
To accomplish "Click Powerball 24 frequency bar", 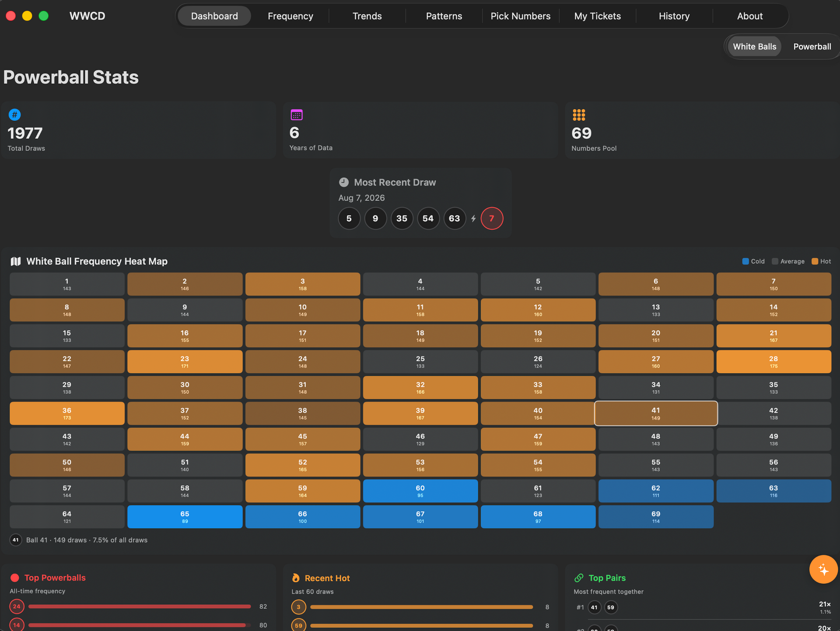I will pos(140,606).
